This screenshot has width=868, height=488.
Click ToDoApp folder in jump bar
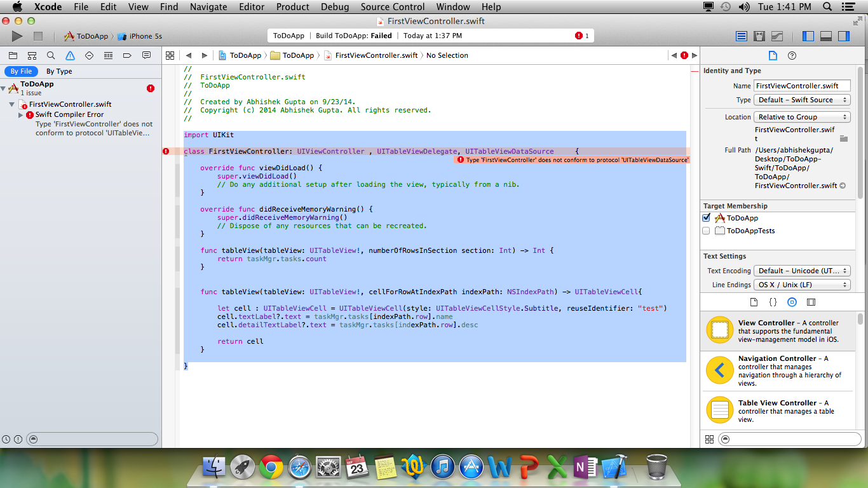pos(292,55)
